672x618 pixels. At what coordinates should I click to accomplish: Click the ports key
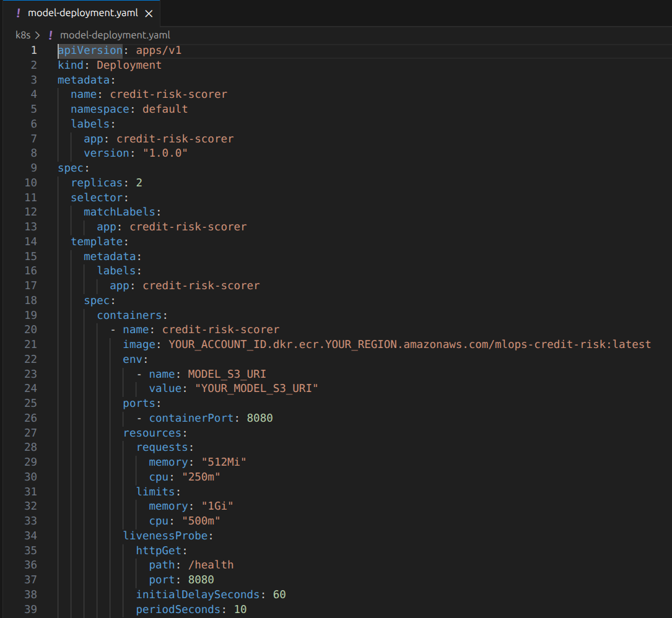(x=139, y=404)
